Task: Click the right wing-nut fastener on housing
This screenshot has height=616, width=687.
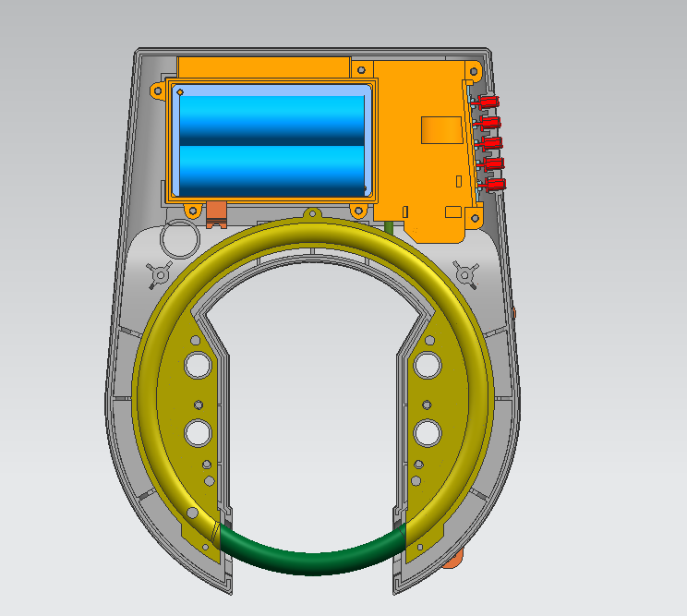Action: (x=464, y=272)
